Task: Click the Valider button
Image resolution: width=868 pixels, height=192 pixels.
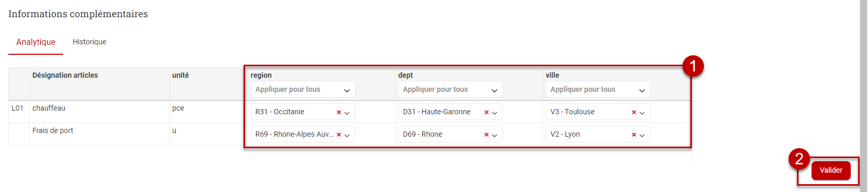Action: (x=831, y=170)
